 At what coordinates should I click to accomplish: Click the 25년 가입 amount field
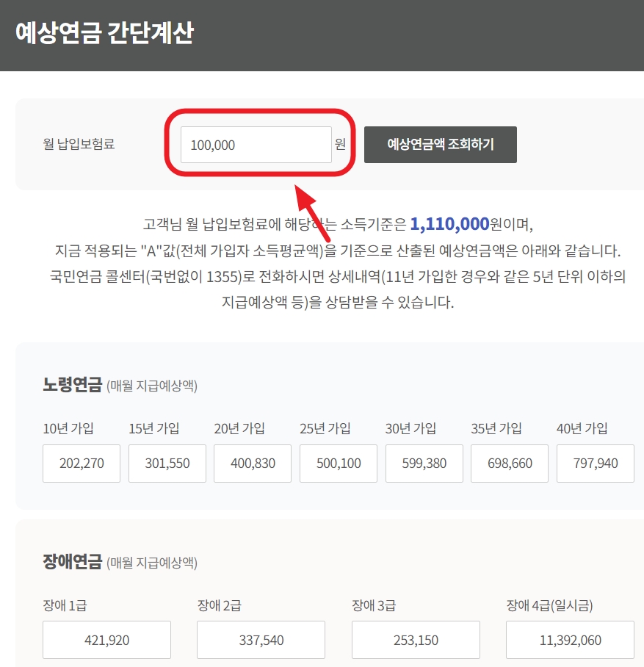pyautogui.click(x=338, y=463)
